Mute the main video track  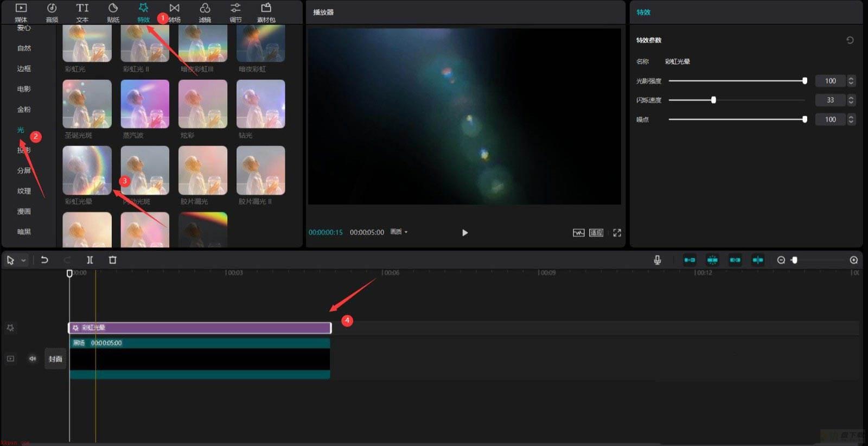(33, 359)
